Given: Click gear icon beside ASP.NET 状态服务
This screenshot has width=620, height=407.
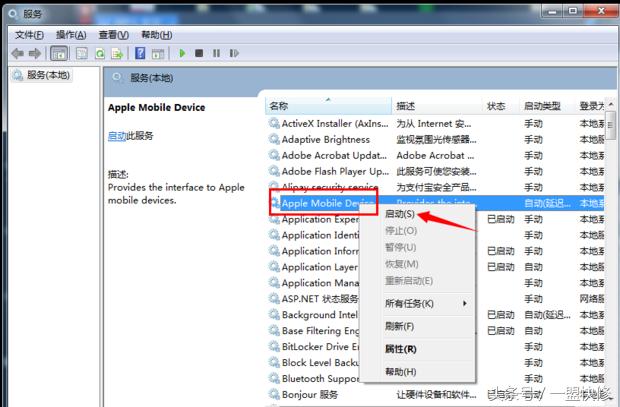Looking at the screenshot, I should click(274, 298).
